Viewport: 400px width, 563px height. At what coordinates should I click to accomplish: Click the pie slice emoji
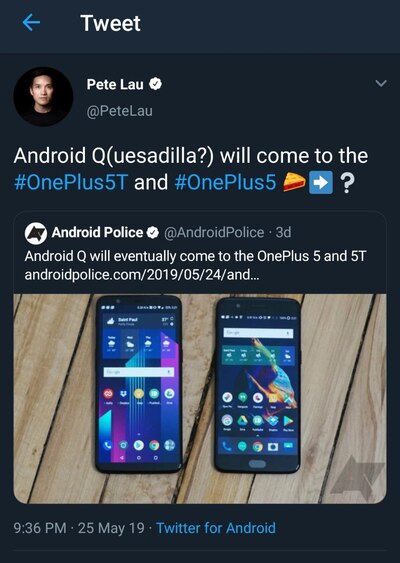click(294, 182)
